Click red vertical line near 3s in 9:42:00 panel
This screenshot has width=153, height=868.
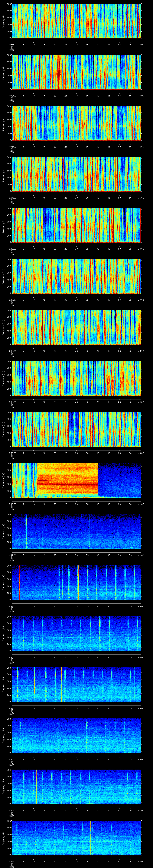click(x=20, y=582)
